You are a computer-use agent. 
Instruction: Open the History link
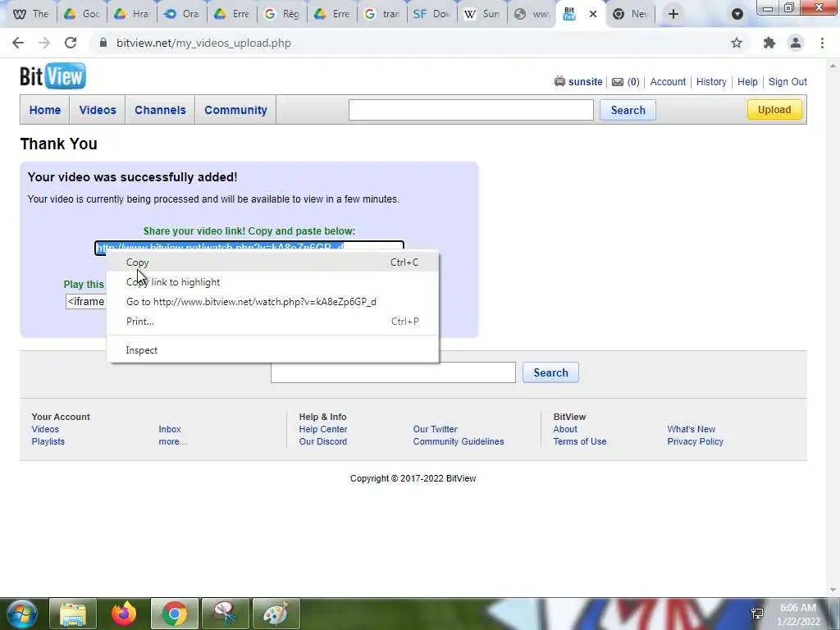[711, 82]
